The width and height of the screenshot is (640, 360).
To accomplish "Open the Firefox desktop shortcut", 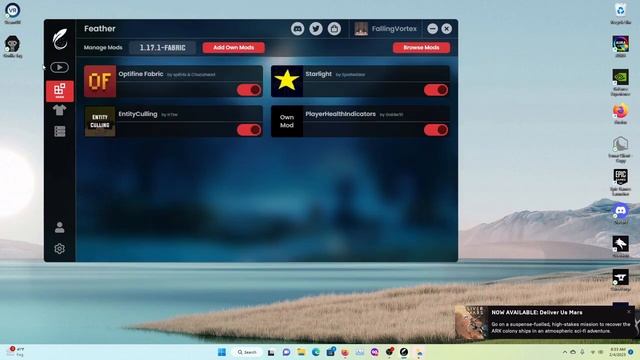I will point(620,113).
